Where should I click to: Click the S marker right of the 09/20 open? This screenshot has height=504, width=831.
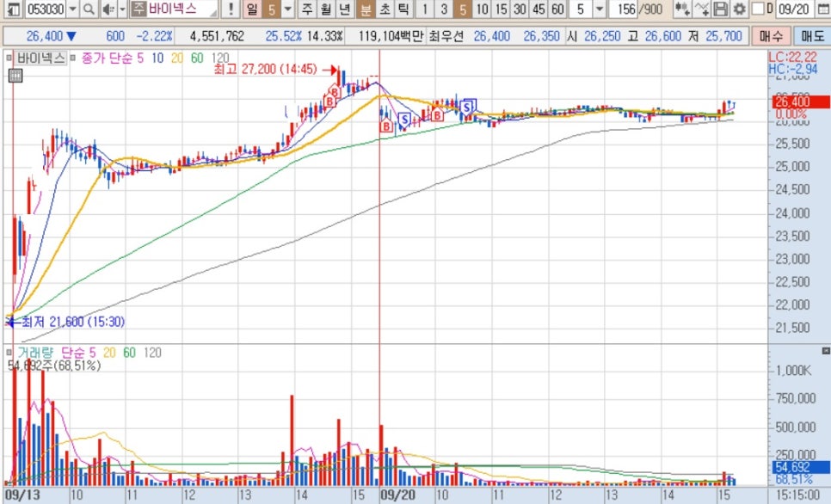[404, 119]
